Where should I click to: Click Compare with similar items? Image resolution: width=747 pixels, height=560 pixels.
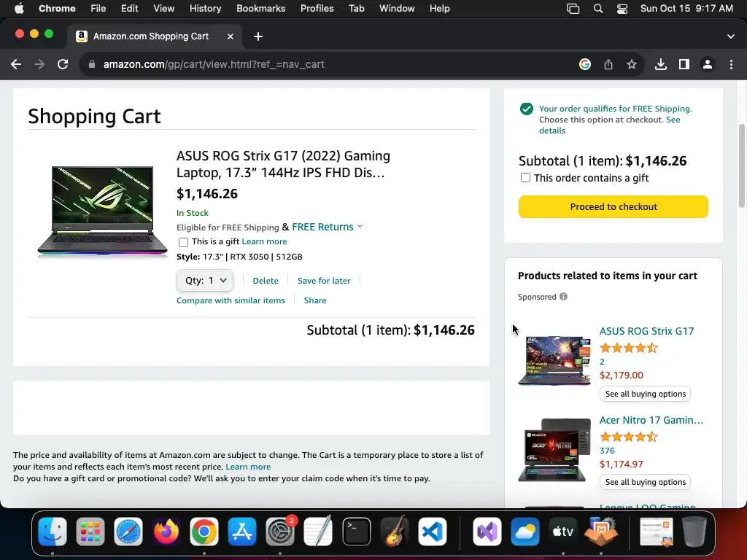click(231, 300)
